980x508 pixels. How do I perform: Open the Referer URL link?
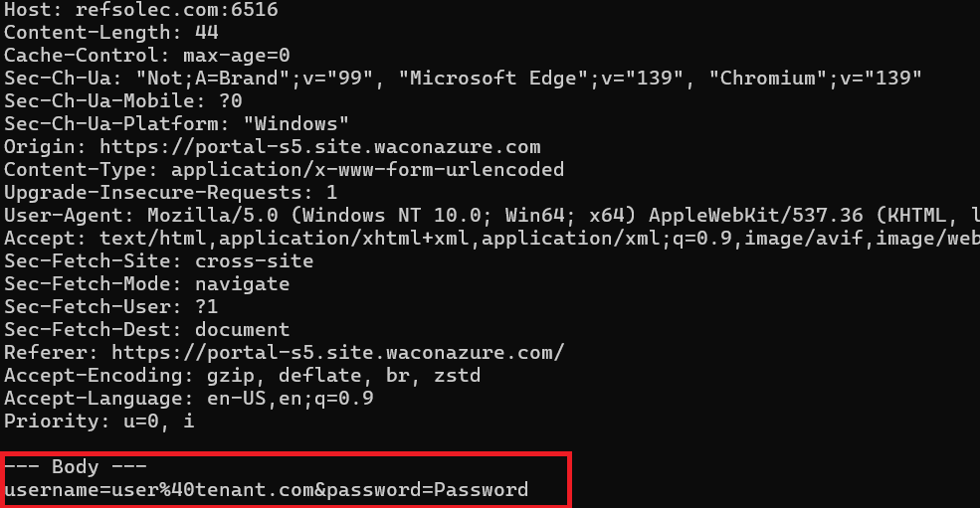coord(337,352)
